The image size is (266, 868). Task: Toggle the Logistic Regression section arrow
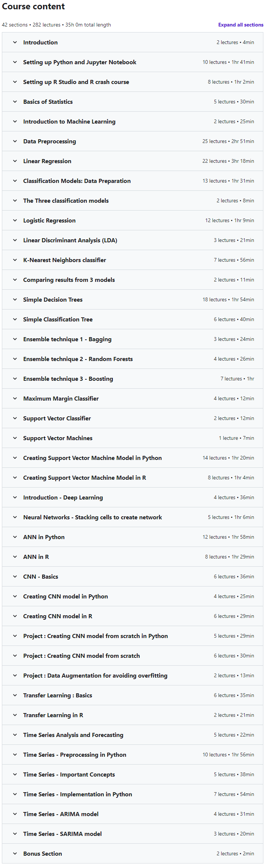[x=15, y=220]
